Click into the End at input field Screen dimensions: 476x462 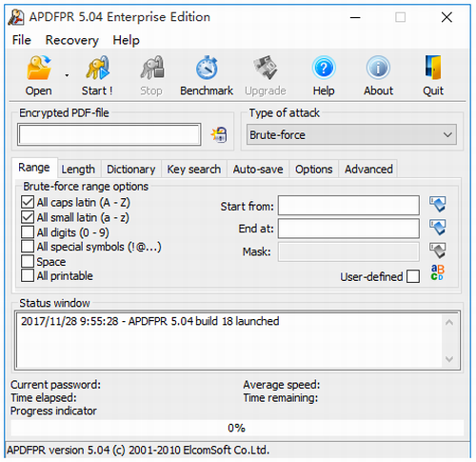coord(348,229)
